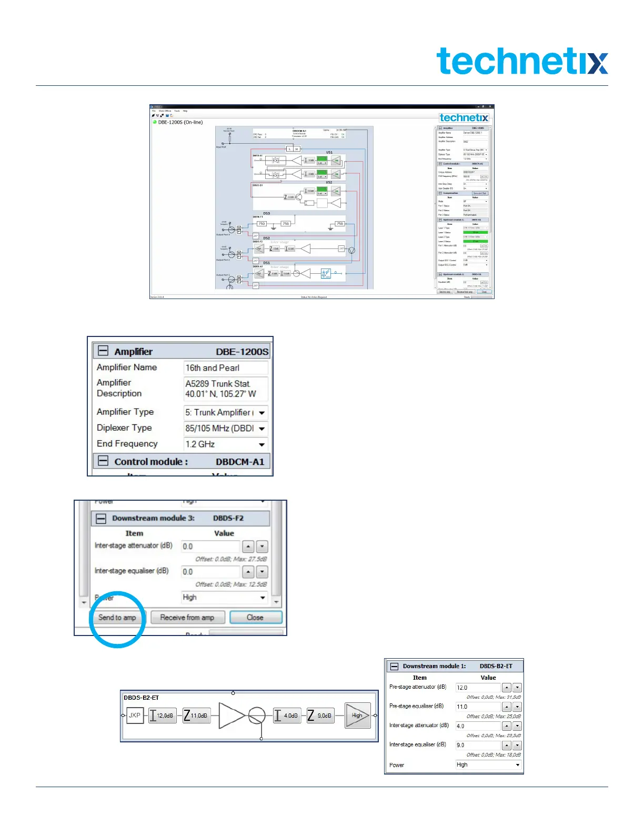This screenshot has width=644, height=834.
Task: Open Power dropdown under Downstream module 3
Action: (225, 598)
